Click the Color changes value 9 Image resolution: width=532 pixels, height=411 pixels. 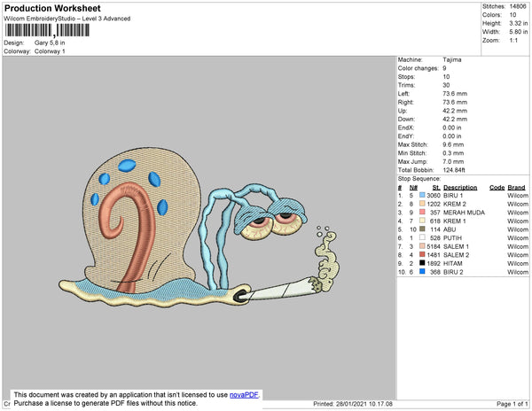point(444,68)
